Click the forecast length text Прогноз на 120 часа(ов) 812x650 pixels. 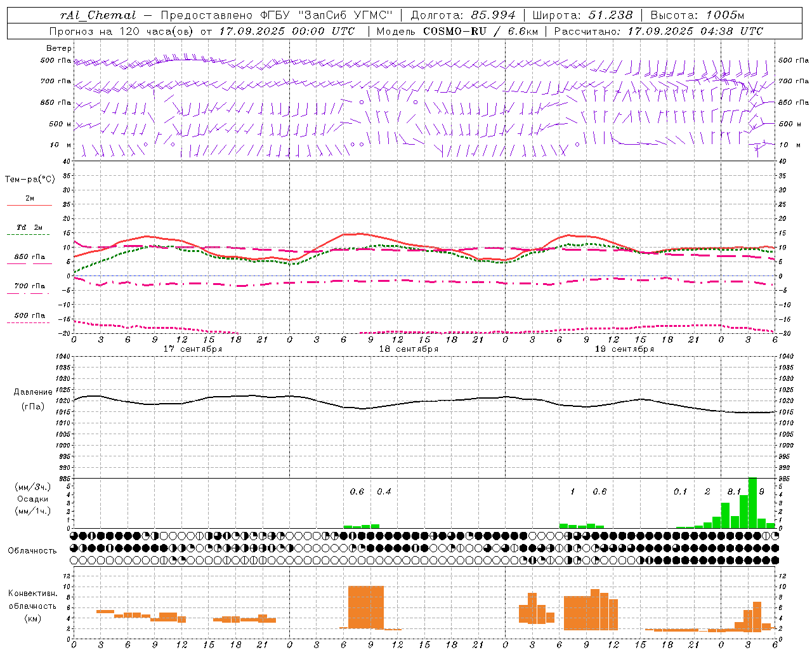coord(122,31)
